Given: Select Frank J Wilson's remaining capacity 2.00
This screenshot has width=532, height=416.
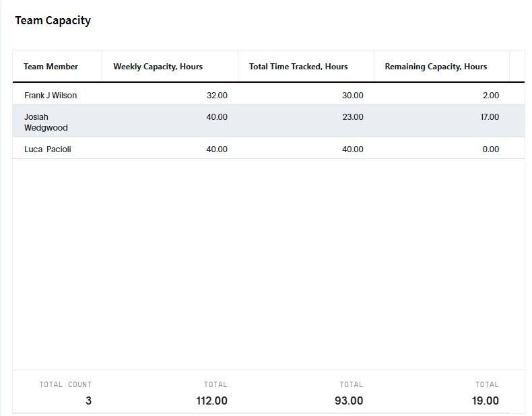Looking at the screenshot, I should coord(490,96).
